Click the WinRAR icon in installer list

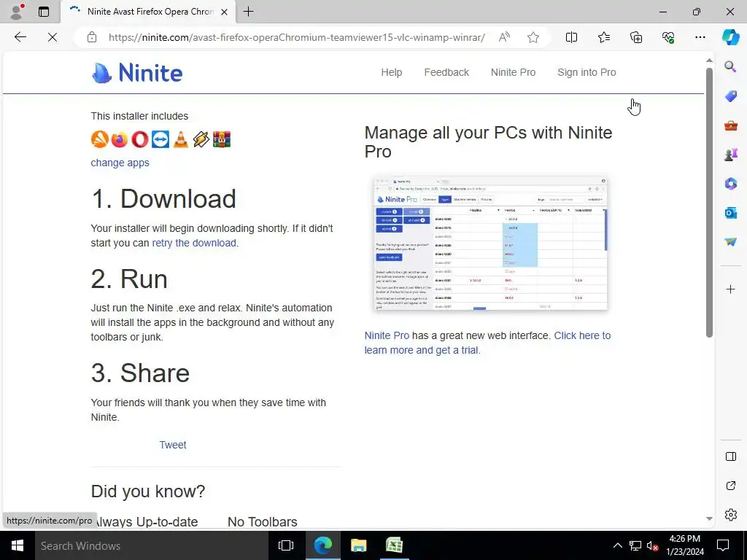point(222,139)
